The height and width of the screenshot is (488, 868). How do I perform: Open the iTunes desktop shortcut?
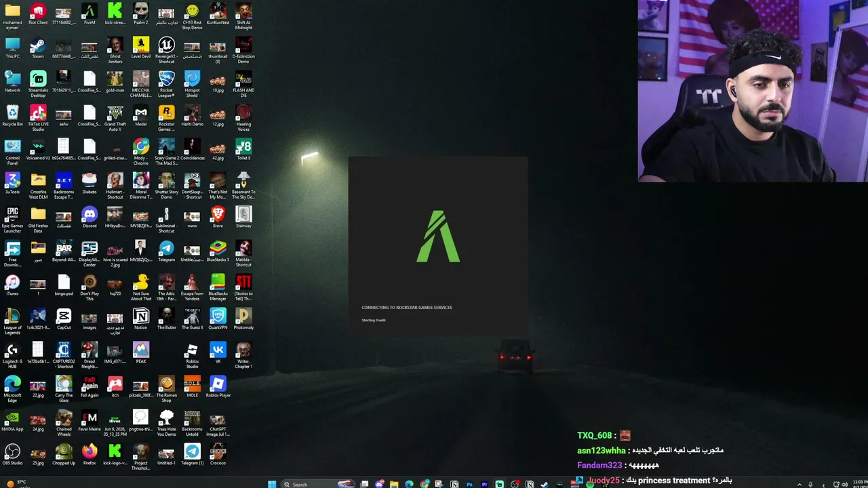click(x=12, y=285)
